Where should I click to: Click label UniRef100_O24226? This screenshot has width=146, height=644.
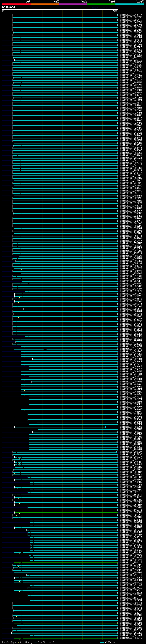pyautogui.click(x=131, y=344)
